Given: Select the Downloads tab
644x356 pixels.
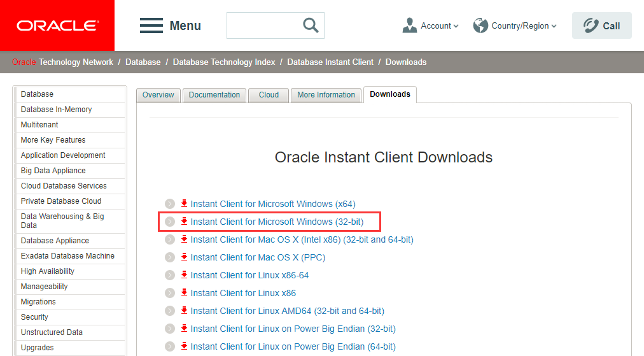Looking at the screenshot, I should tap(389, 94).
